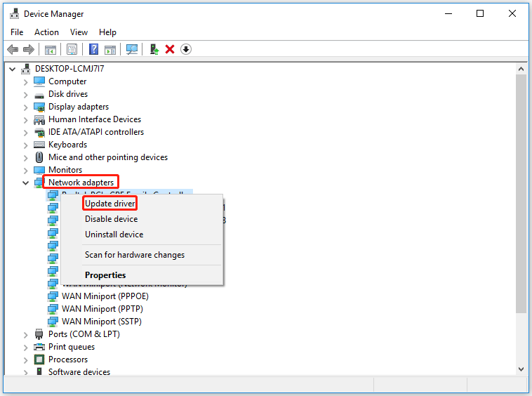
Task: Click the blue Help question-mark icon
Action: [x=93, y=50]
